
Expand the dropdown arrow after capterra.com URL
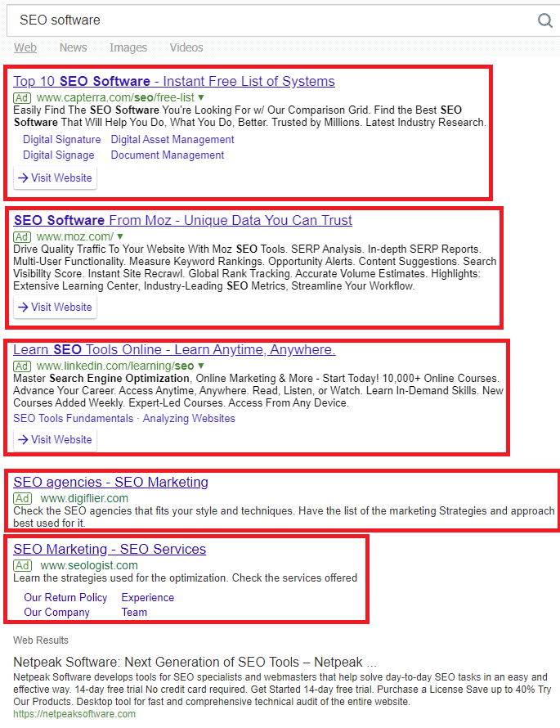(x=201, y=98)
